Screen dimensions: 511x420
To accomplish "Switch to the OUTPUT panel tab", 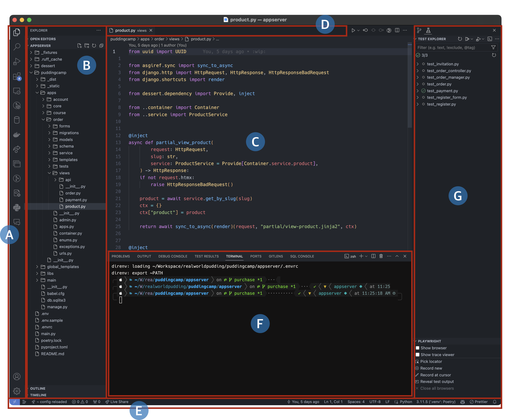I will [x=144, y=256].
